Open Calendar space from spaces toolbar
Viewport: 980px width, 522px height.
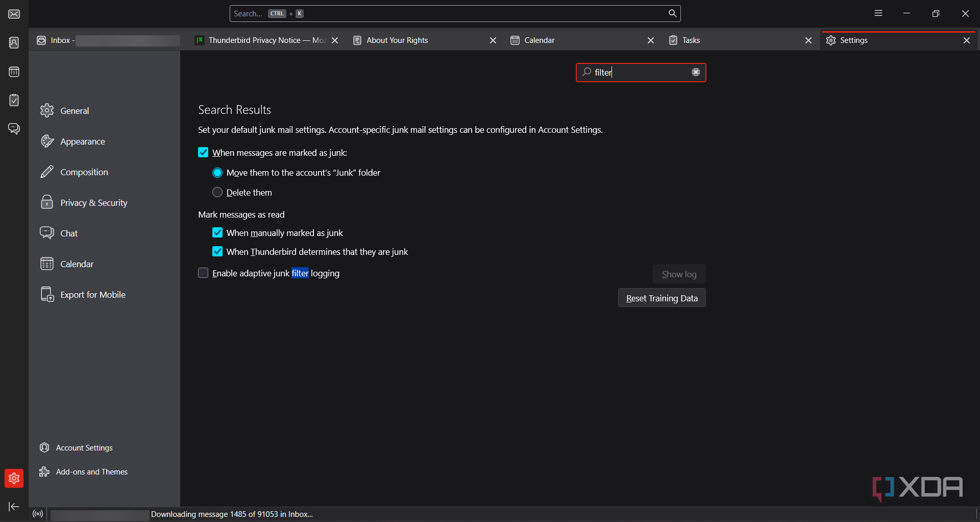[14, 72]
